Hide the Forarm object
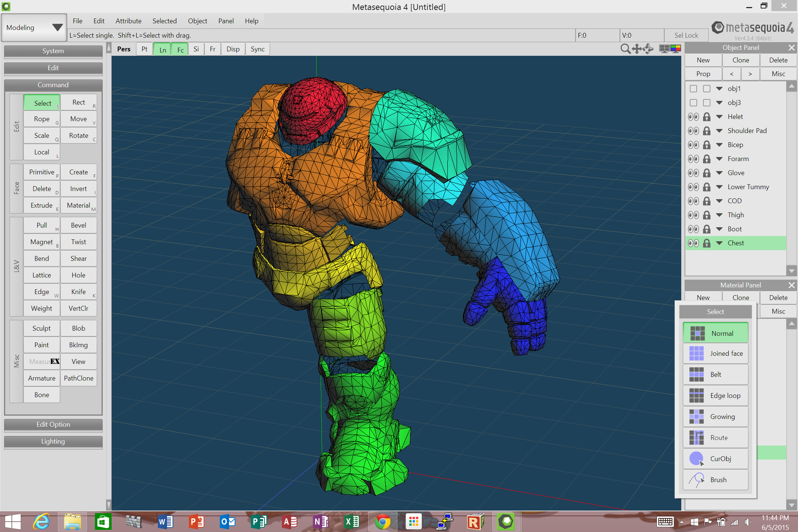Screen dimensions: 798x532 (x=693, y=159)
